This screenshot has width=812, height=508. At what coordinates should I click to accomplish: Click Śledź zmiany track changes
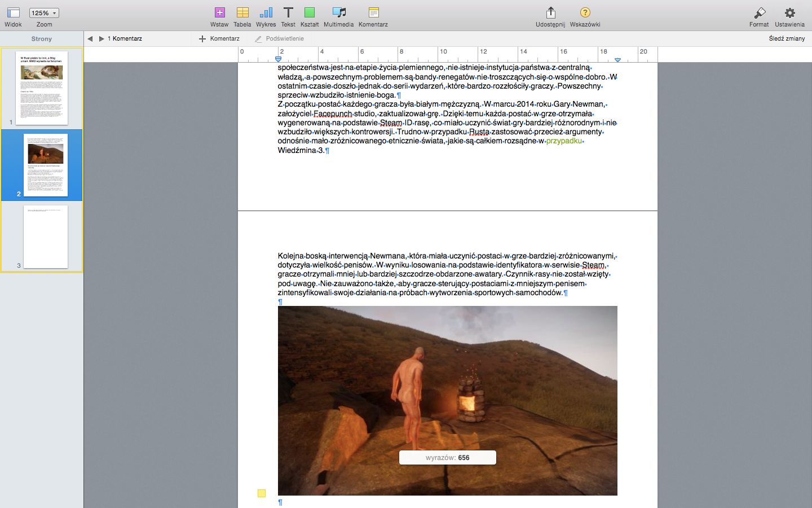tap(787, 38)
